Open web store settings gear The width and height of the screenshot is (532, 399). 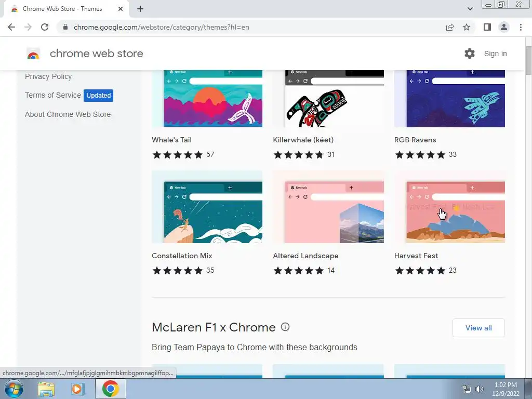(470, 54)
